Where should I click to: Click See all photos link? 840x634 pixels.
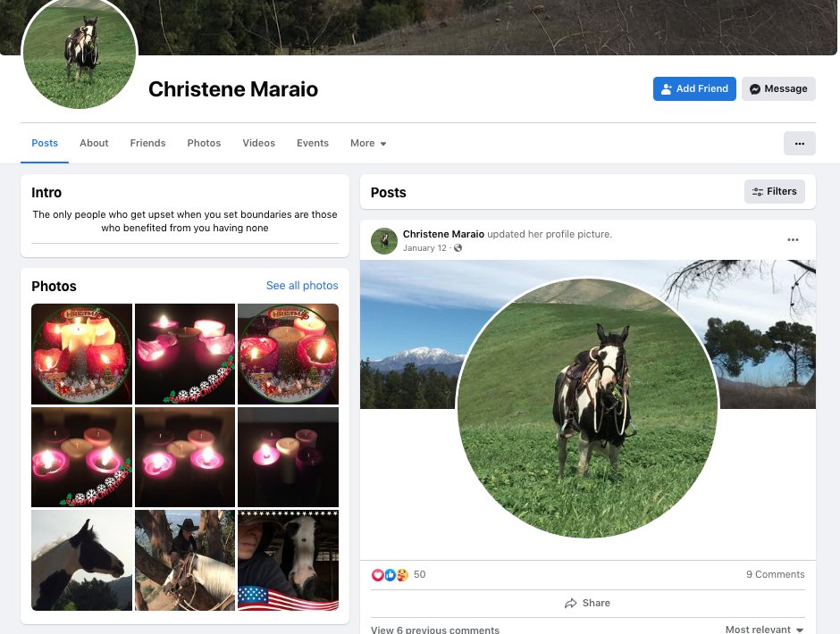(x=302, y=286)
